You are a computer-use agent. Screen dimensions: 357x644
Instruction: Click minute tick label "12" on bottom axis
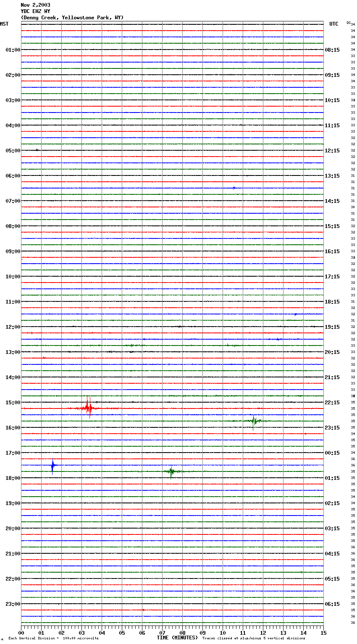tap(263, 633)
